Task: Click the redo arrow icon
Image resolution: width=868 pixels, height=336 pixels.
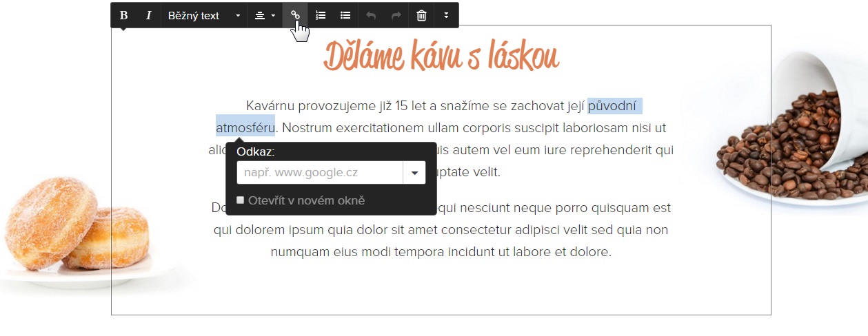Action: click(396, 15)
